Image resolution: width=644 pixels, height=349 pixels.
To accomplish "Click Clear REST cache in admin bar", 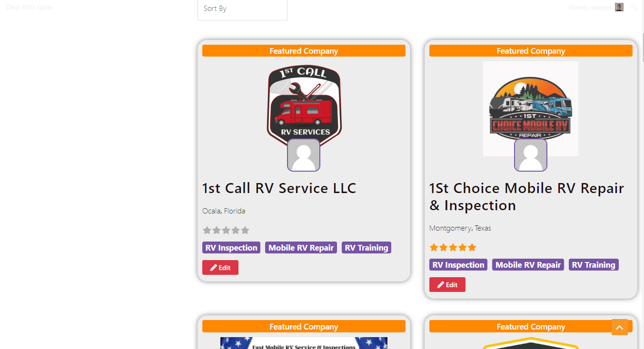I will [x=30, y=7].
